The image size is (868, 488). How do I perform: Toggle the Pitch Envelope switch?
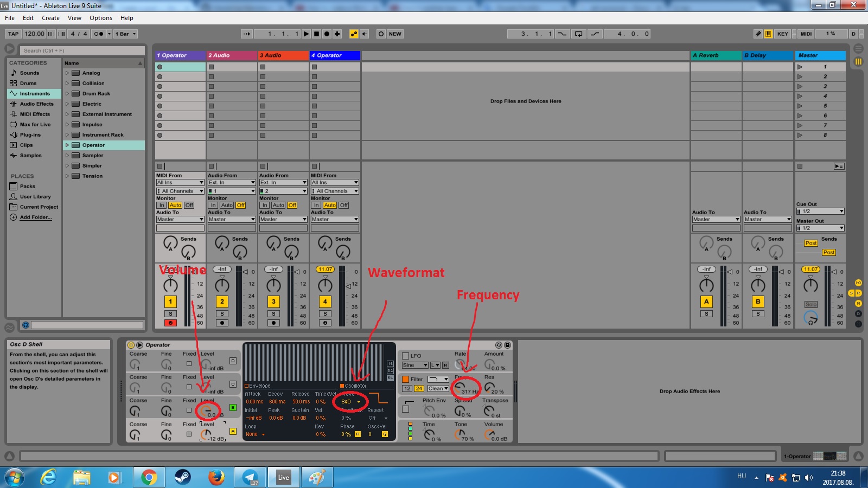coord(405,409)
